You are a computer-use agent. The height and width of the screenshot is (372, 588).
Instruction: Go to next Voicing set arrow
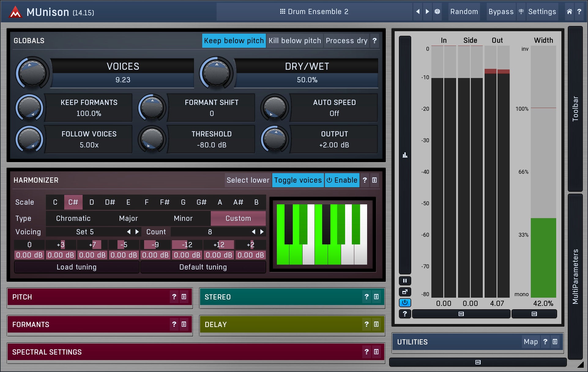(137, 232)
